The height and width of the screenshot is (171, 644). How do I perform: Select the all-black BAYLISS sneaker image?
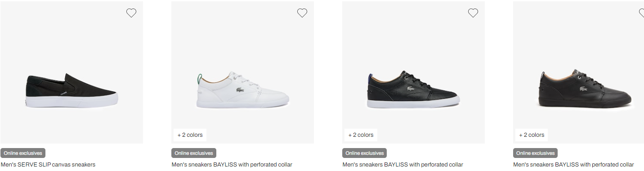tap(578, 72)
